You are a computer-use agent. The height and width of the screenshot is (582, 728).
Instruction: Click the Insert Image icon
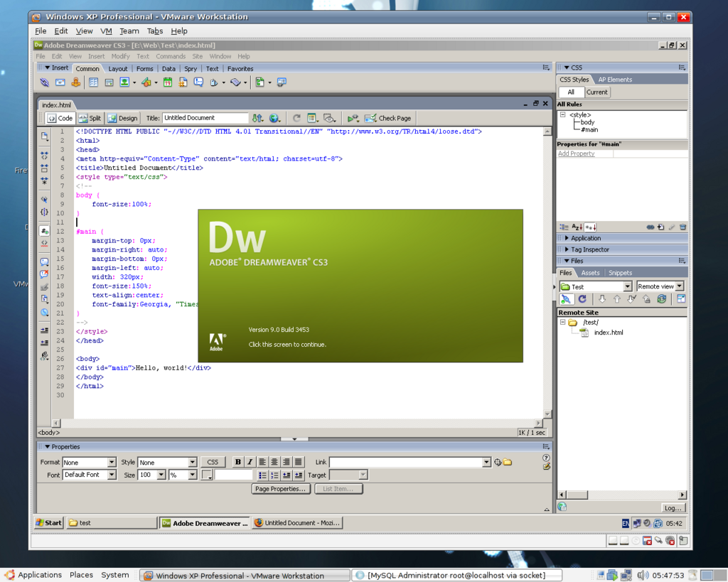[x=124, y=82]
